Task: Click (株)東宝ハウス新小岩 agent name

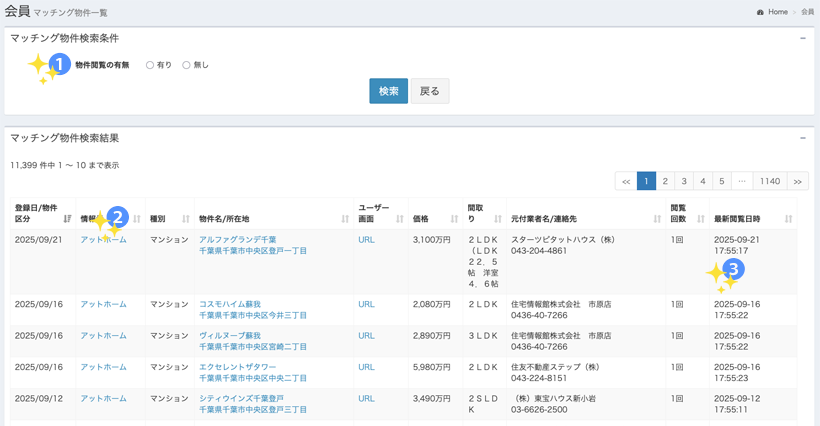Action: pos(555,398)
